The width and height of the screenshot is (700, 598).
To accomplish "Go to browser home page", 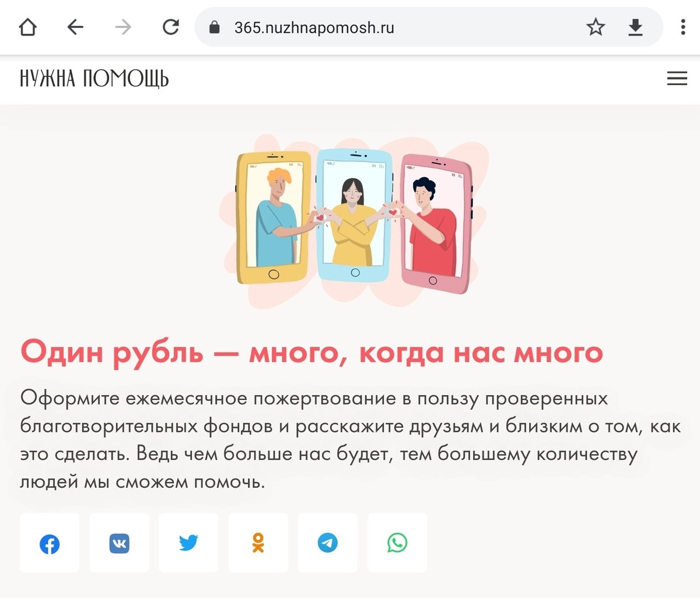I will click(x=28, y=27).
